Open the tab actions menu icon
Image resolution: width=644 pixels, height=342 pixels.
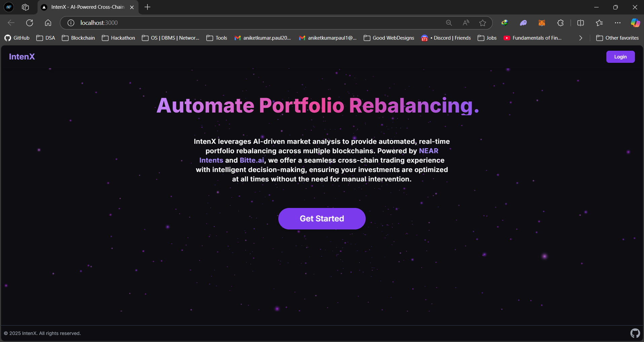tap(25, 7)
